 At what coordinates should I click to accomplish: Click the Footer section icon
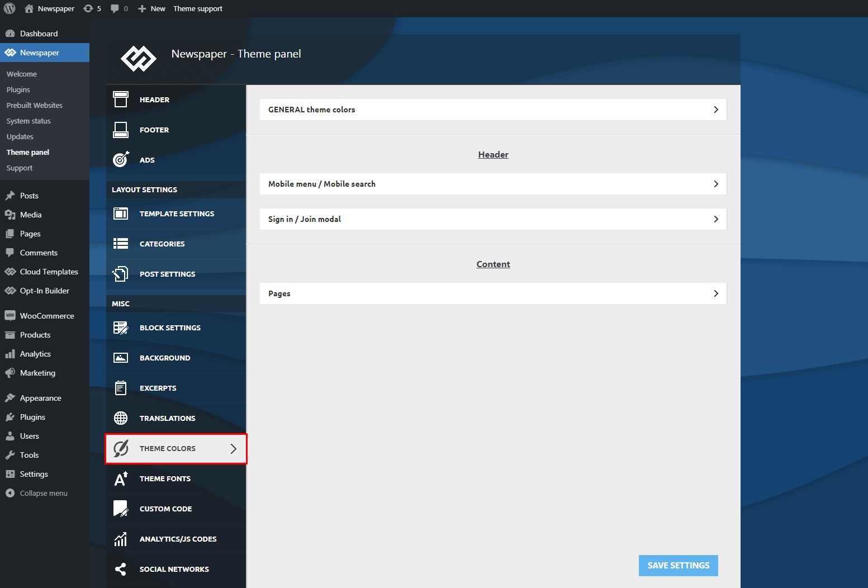(121, 130)
